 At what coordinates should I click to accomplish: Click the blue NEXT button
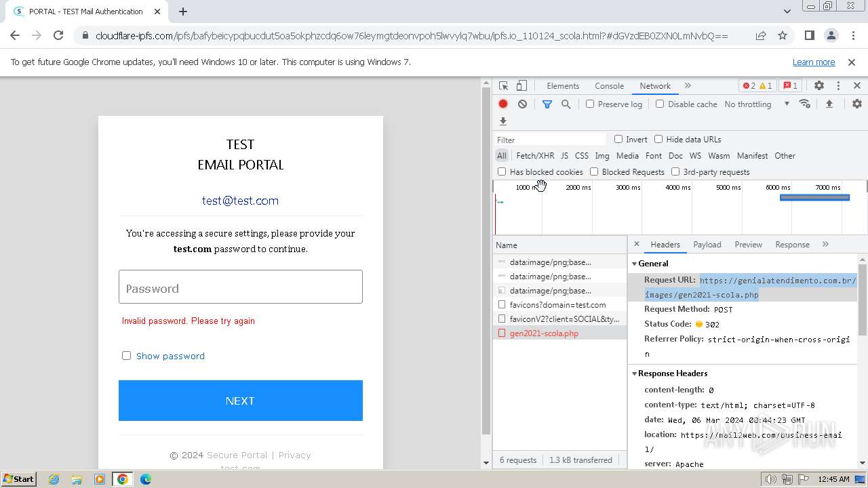pyautogui.click(x=241, y=401)
